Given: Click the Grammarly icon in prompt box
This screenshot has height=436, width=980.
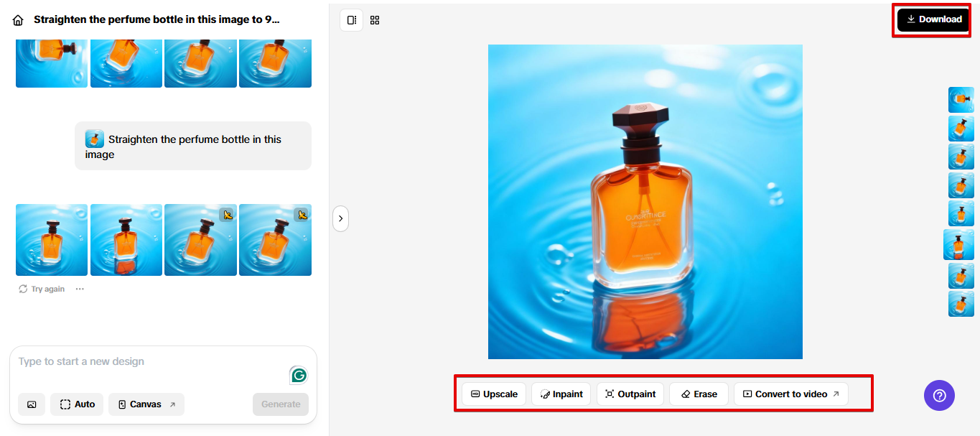Looking at the screenshot, I should [299, 375].
